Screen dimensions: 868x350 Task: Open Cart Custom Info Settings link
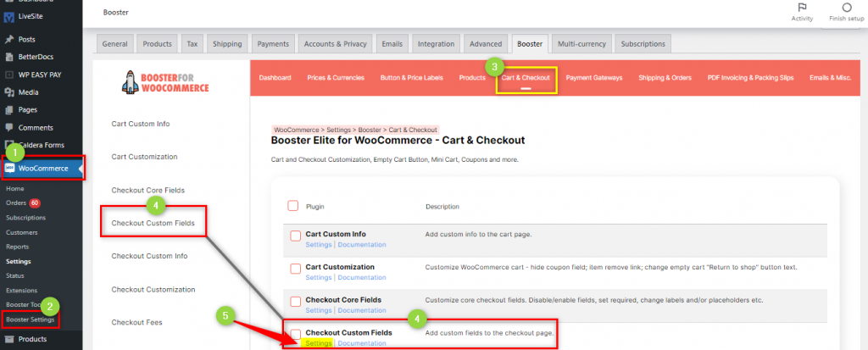coord(319,245)
